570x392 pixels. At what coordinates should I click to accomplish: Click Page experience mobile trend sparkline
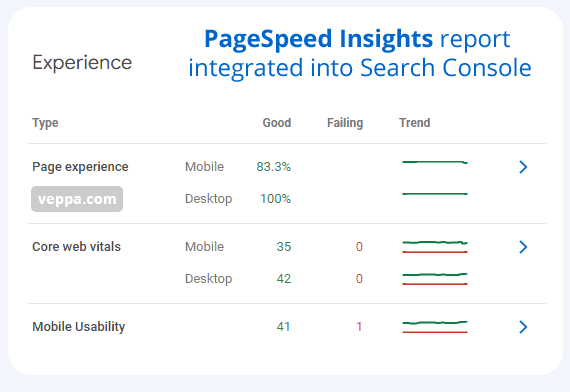pyautogui.click(x=435, y=162)
